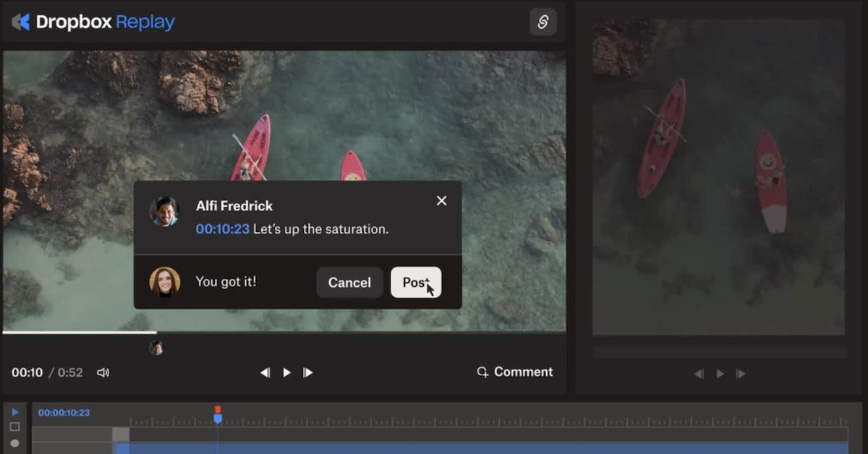
Task: Open the Comment tool icon
Action: (x=482, y=372)
